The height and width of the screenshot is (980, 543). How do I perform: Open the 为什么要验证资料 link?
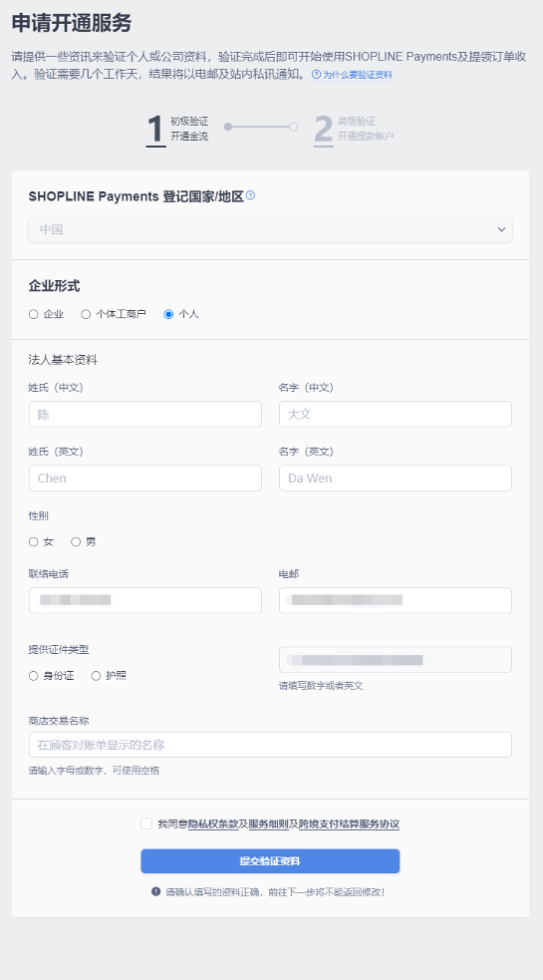click(358, 75)
